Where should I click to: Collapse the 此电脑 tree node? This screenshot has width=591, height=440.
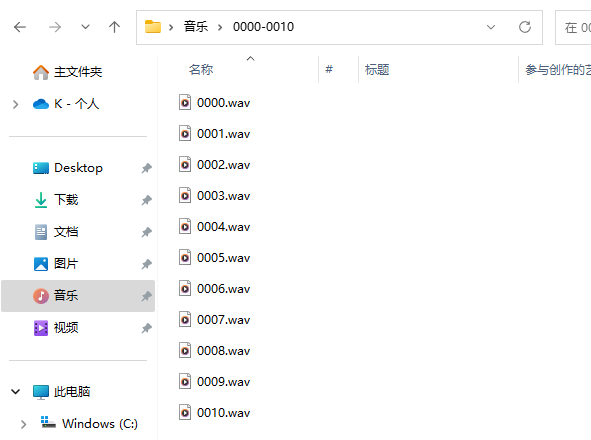coord(15,392)
